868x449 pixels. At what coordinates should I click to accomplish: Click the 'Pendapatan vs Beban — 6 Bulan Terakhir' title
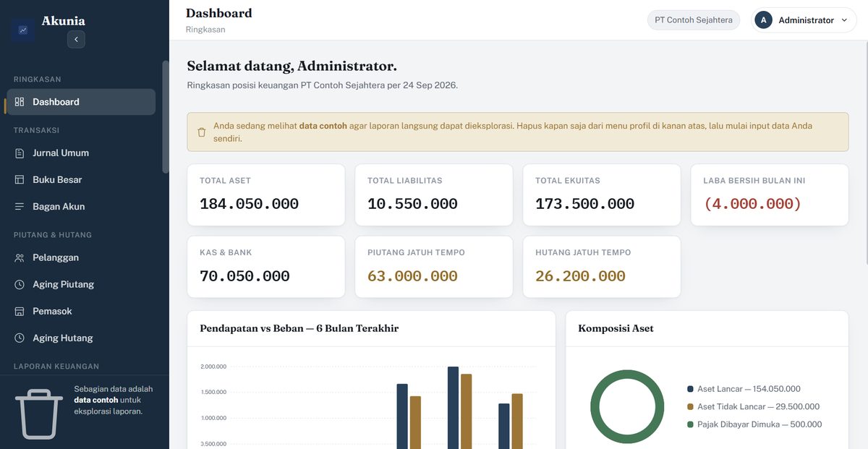(x=299, y=328)
